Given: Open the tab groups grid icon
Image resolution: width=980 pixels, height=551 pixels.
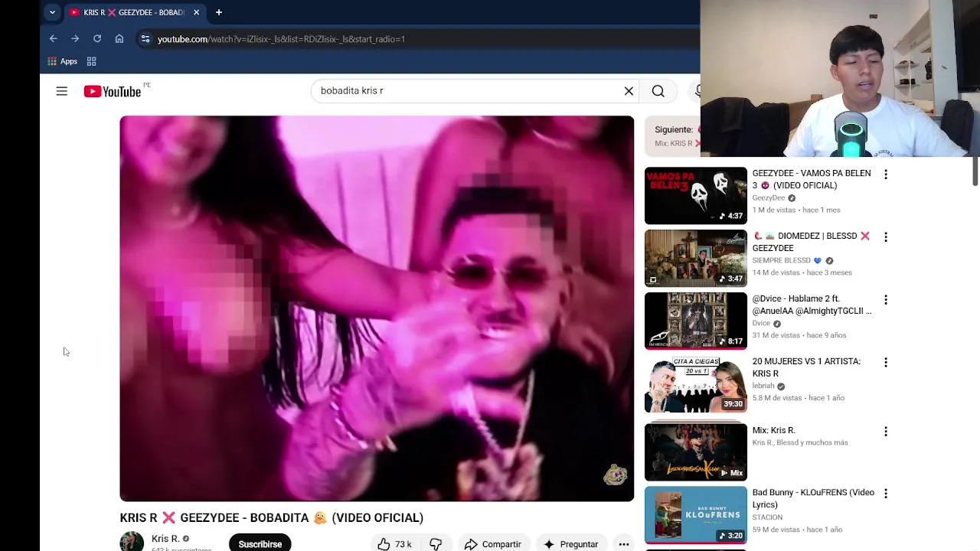Looking at the screenshot, I should click(x=91, y=61).
